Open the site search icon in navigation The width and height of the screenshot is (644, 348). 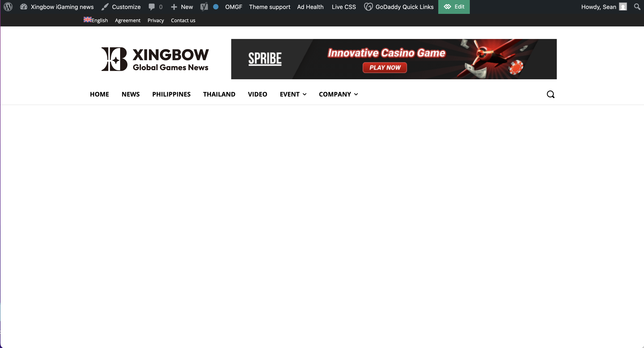551,94
